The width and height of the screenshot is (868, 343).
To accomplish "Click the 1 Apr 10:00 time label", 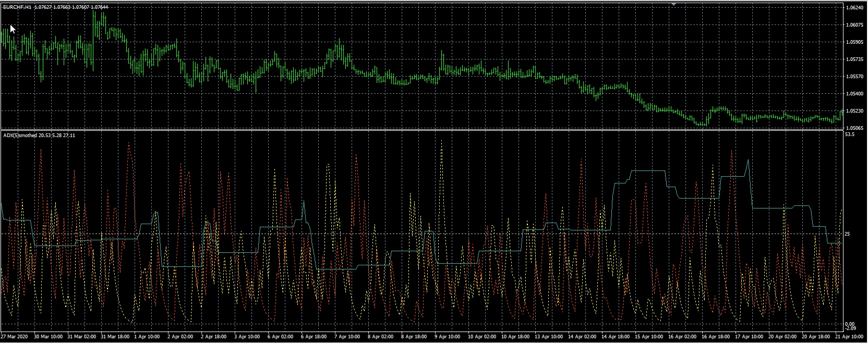I will coord(148,337).
